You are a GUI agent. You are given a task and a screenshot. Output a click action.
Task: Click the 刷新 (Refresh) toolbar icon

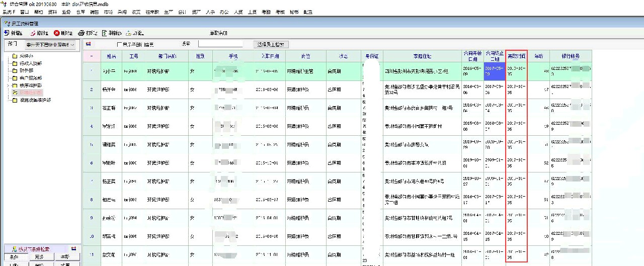(105, 33)
